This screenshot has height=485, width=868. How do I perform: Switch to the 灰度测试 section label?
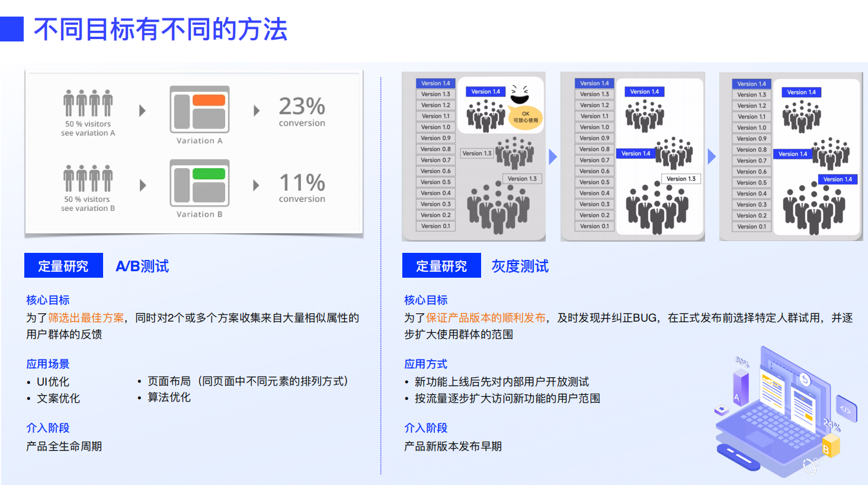(x=521, y=265)
